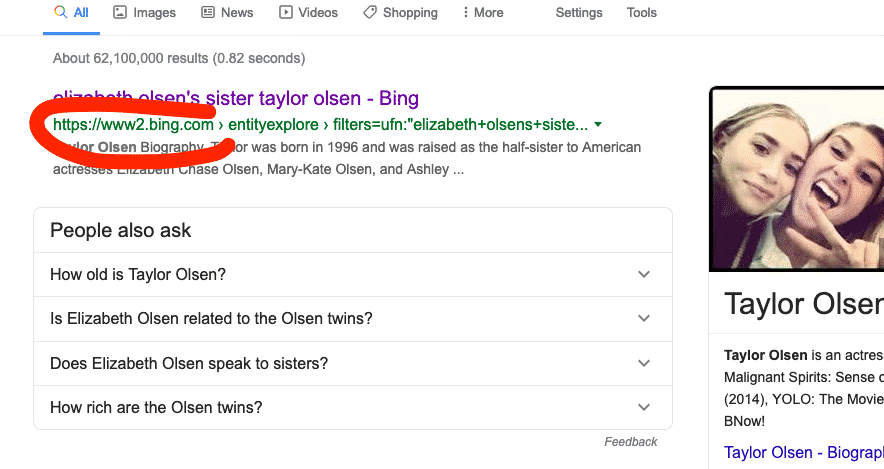
Task: Open the Bing result title link
Action: [x=236, y=98]
